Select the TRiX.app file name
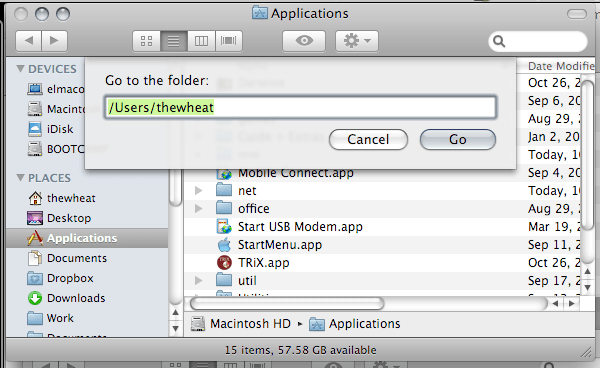This screenshot has width=600, height=368. [264, 263]
